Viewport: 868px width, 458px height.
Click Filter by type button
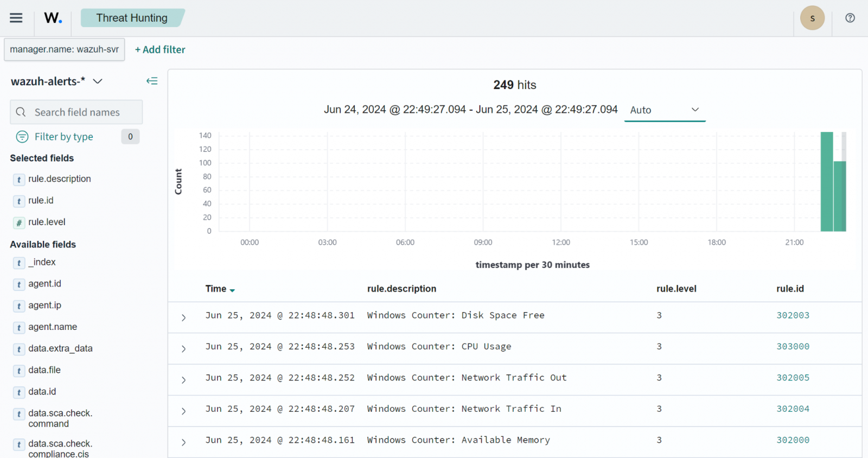(x=64, y=137)
